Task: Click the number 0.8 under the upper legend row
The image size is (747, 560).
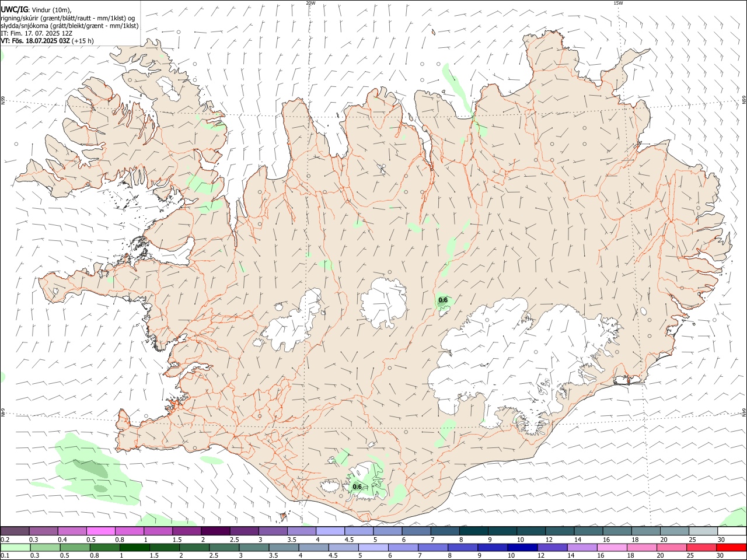Action: [120, 540]
